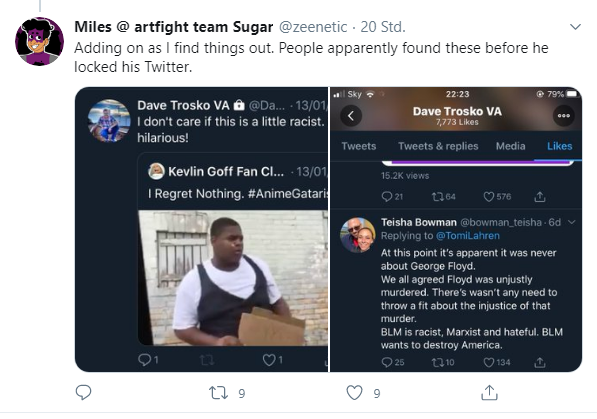597x419 pixels.
Task: Select the Media tab
Action: coord(510,146)
